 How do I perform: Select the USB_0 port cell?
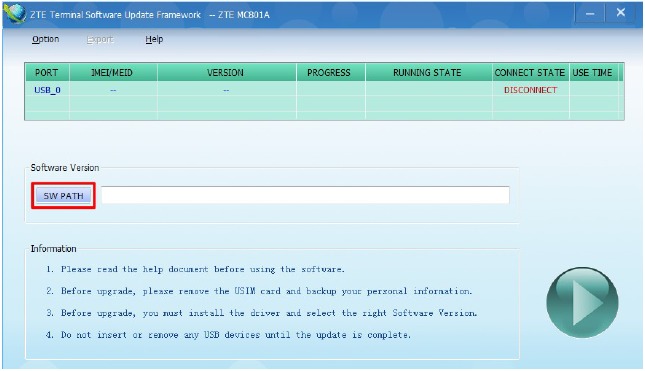click(x=47, y=90)
